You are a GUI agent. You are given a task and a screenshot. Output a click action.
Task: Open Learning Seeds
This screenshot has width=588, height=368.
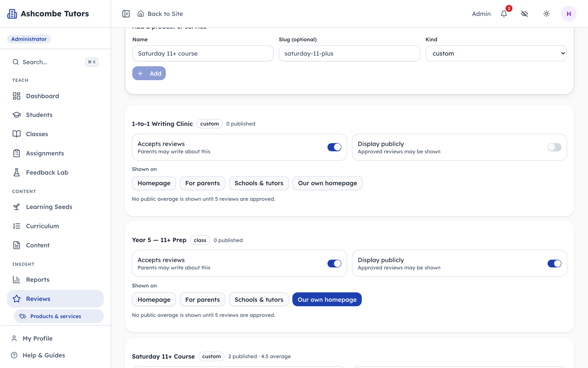[55, 207]
